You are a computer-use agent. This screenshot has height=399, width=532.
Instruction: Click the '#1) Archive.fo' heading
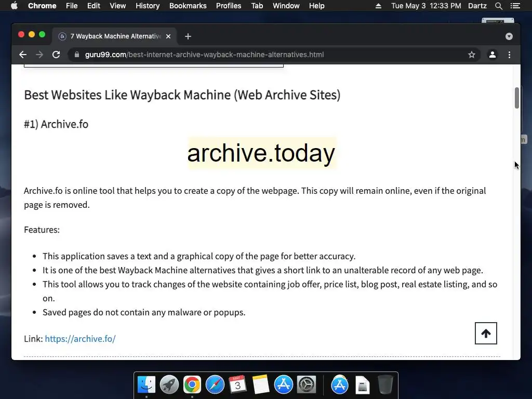pyautogui.click(x=56, y=124)
